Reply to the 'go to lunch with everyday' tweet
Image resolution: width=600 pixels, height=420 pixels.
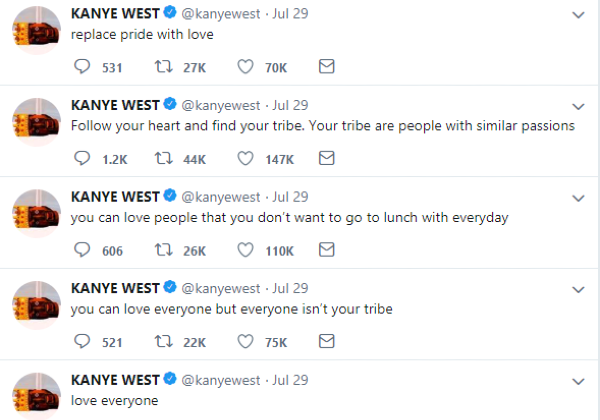click(83, 250)
